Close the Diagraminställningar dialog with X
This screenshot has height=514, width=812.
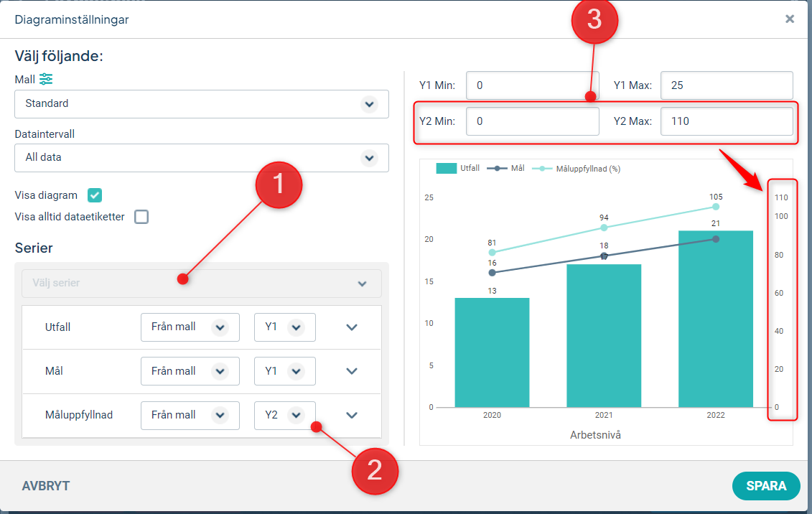click(790, 19)
